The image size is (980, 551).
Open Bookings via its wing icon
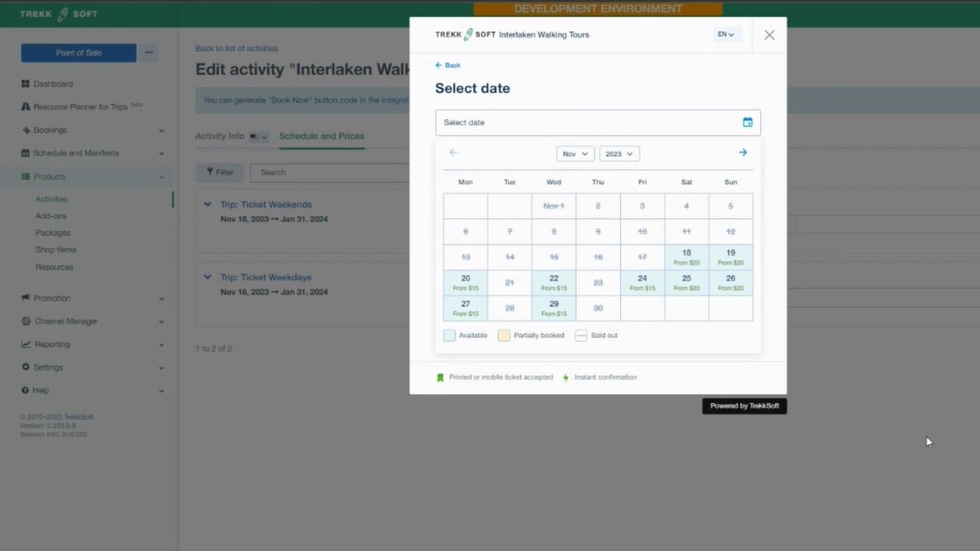[25, 130]
